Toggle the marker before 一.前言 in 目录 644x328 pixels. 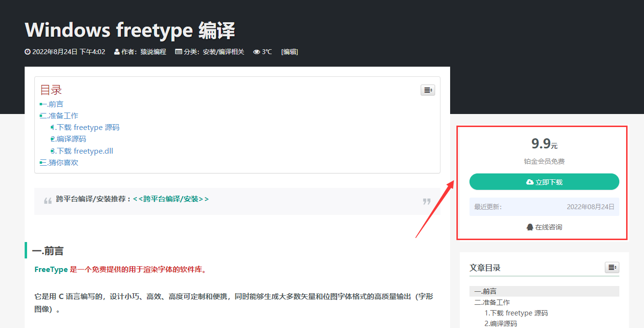(x=41, y=104)
